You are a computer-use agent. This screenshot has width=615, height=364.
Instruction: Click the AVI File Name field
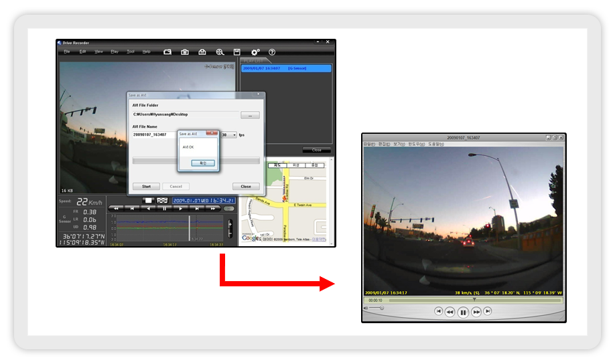click(x=155, y=134)
